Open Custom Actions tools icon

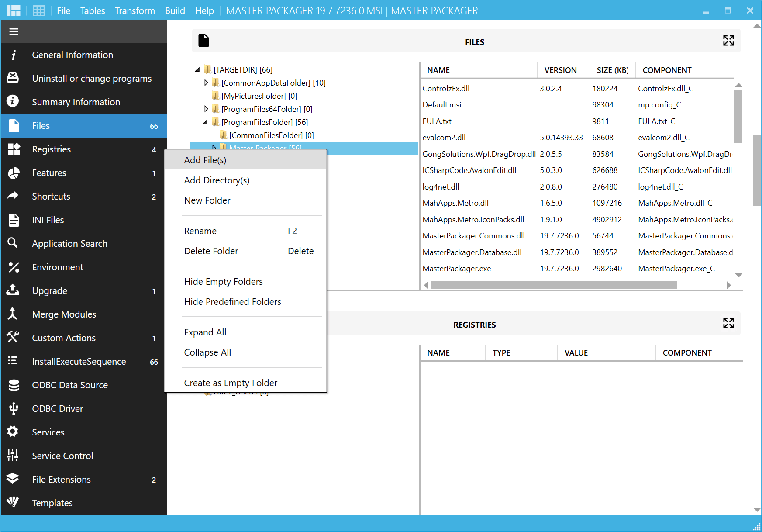[x=13, y=338]
